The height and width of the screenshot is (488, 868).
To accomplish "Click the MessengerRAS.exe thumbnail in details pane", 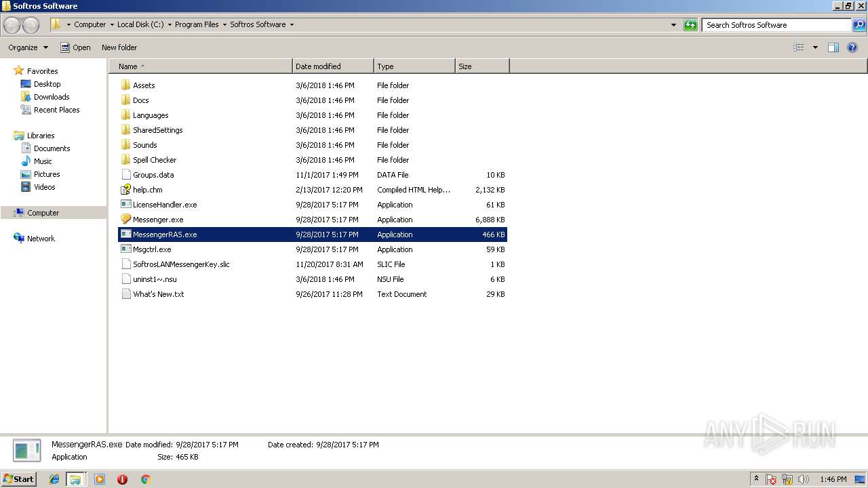I will 27,451.
